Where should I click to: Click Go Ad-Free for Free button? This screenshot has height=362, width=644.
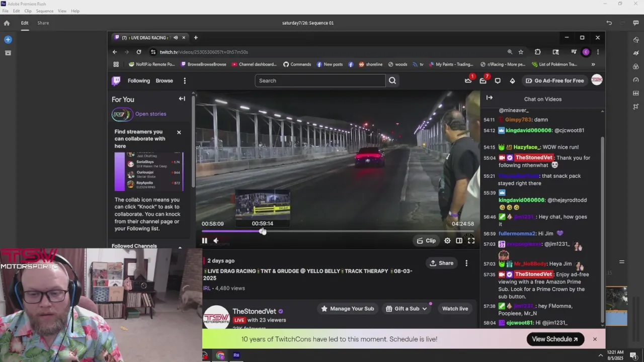coord(554,80)
